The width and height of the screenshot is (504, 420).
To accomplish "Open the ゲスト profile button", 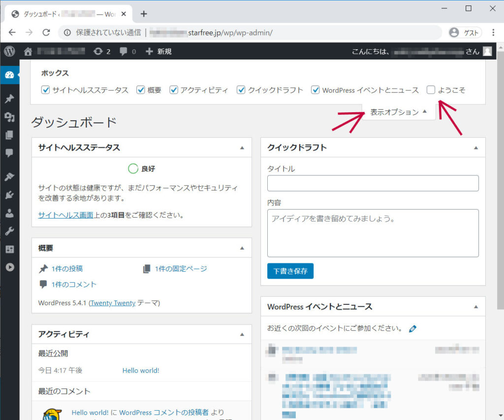I will (x=465, y=32).
